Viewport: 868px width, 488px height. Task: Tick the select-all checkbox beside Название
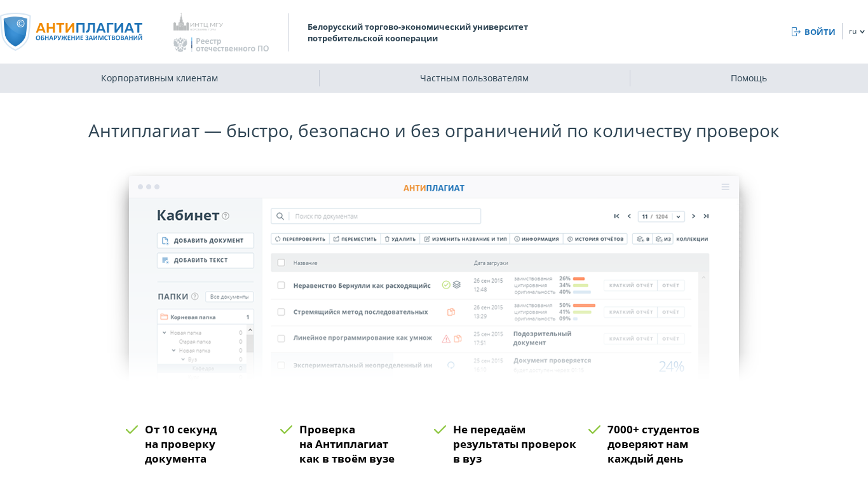coord(281,262)
